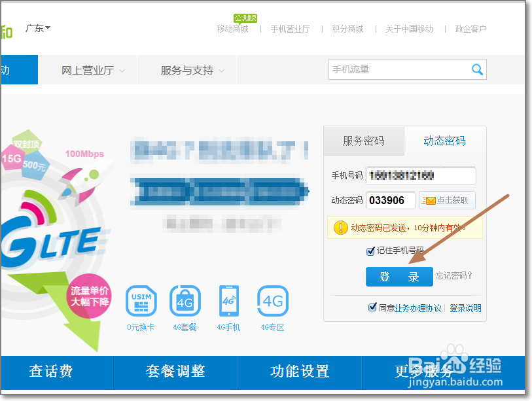Click the search magnifier icon
The height and width of the screenshot is (401, 532).
coord(477,69)
